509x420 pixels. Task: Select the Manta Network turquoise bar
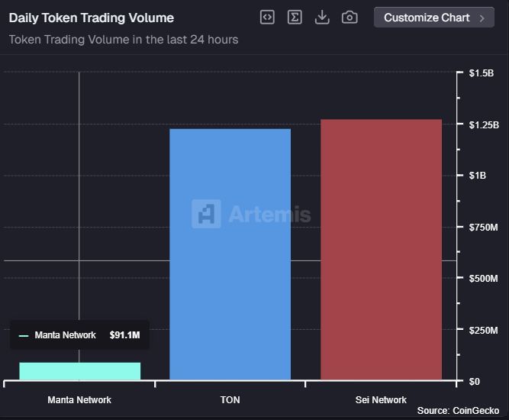pyautogui.click(x=80, y=371)
